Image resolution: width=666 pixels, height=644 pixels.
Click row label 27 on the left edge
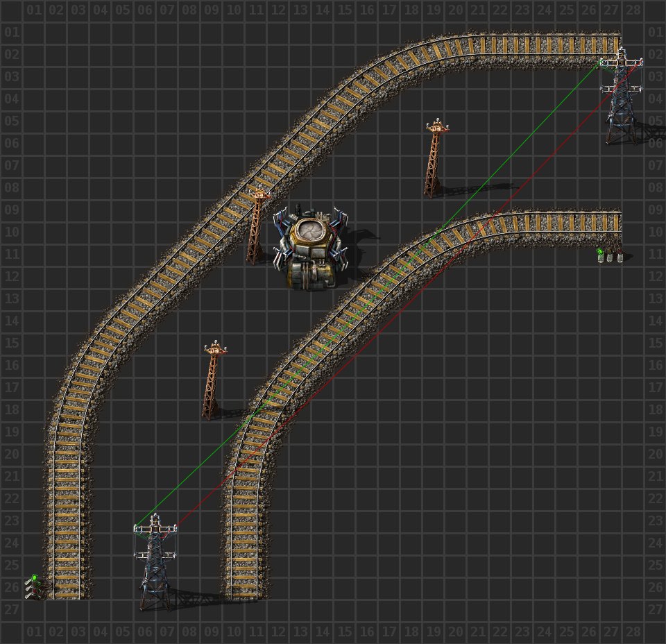click(12, 609)
